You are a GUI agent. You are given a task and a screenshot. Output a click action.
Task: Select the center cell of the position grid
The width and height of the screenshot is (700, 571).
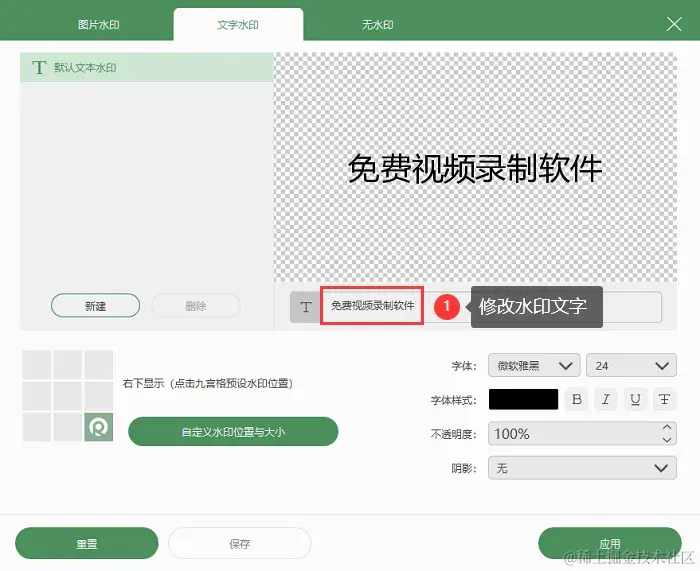click(x=67, y=396)
